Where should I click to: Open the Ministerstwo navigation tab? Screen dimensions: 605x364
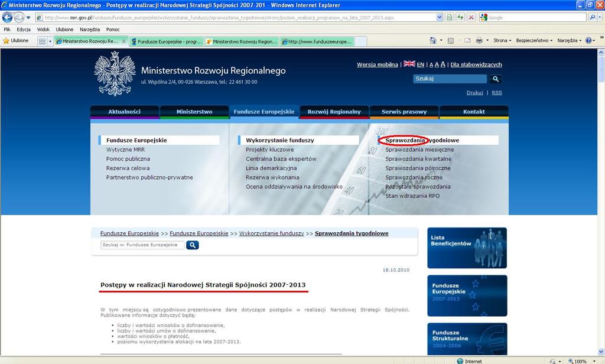194,112
